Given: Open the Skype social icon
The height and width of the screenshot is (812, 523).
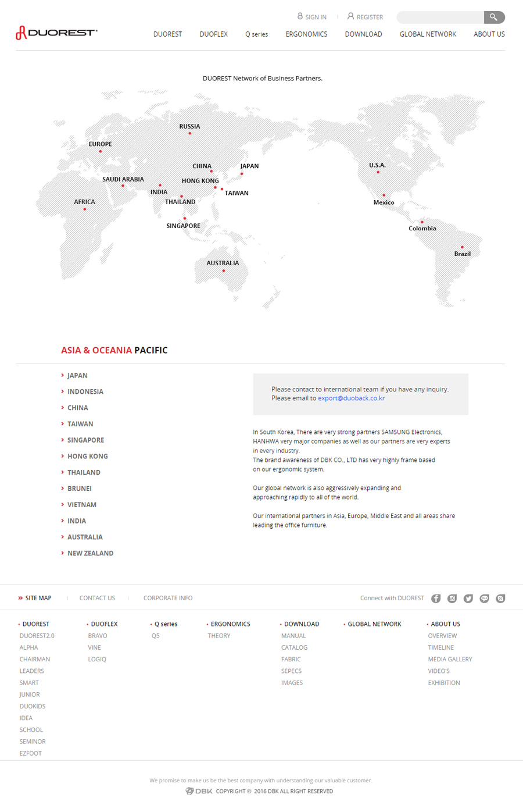Looking at the screenshot, I should pos(500,599).
